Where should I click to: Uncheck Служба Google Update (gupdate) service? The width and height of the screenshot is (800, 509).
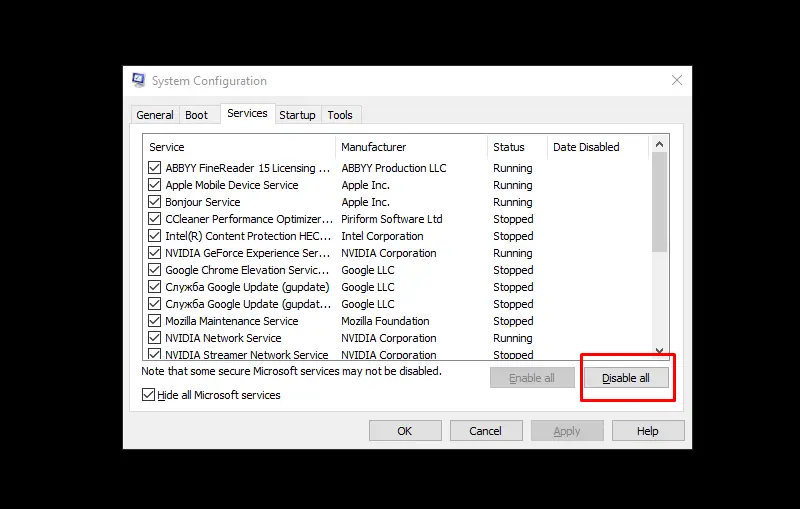tap(154, 287)
